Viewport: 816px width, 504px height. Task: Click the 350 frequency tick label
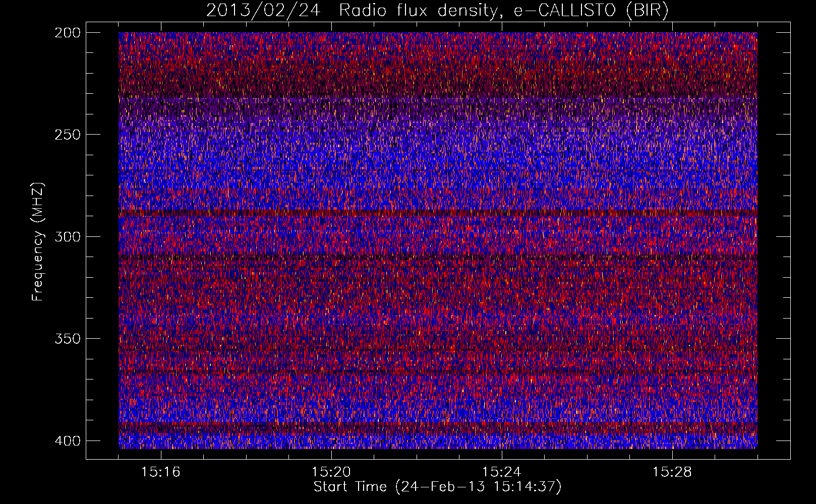click(x=67, y=338)
